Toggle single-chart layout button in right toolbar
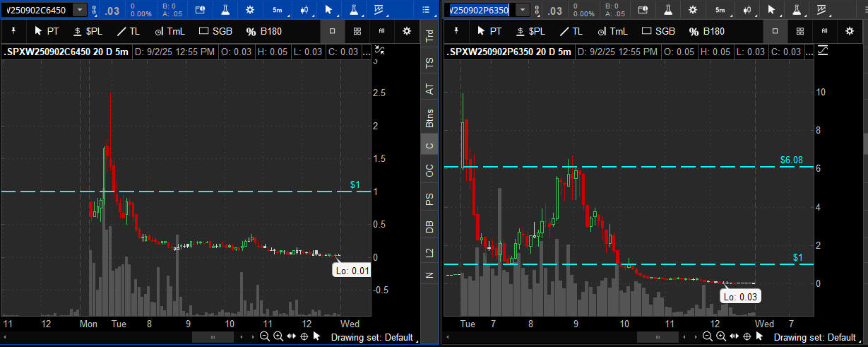868x347 pixels. [x=775, y=31]
